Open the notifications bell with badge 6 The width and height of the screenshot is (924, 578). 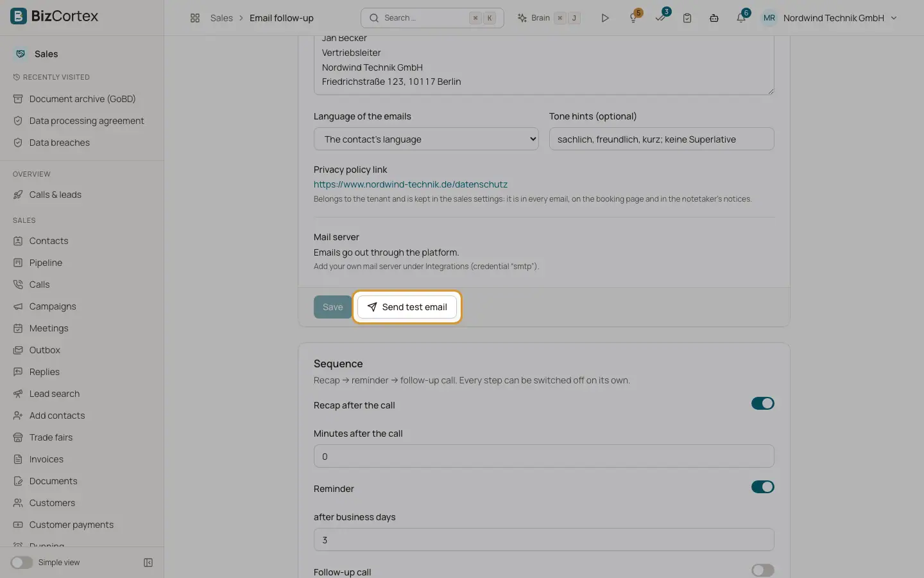[741, 18]
